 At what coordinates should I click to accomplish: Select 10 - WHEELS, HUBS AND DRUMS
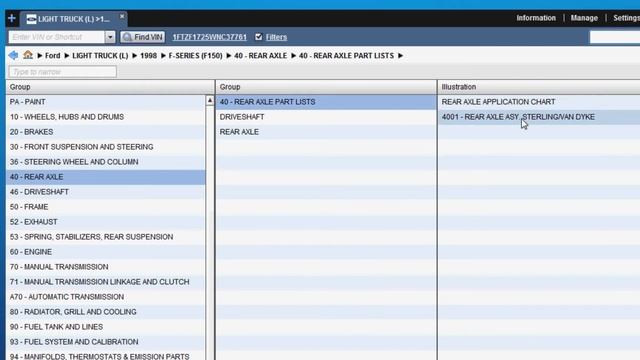tap(106, 117)
